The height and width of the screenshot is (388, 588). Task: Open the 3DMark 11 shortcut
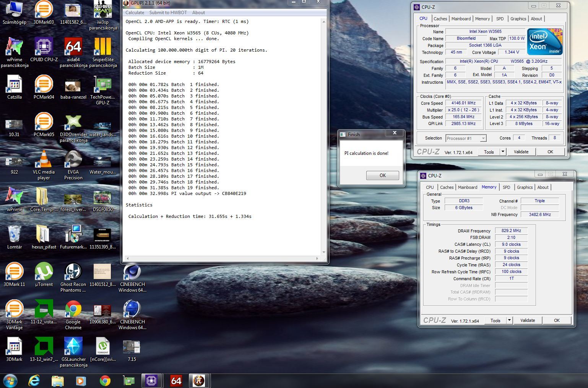pyautogui.click(x=14, y=274)
